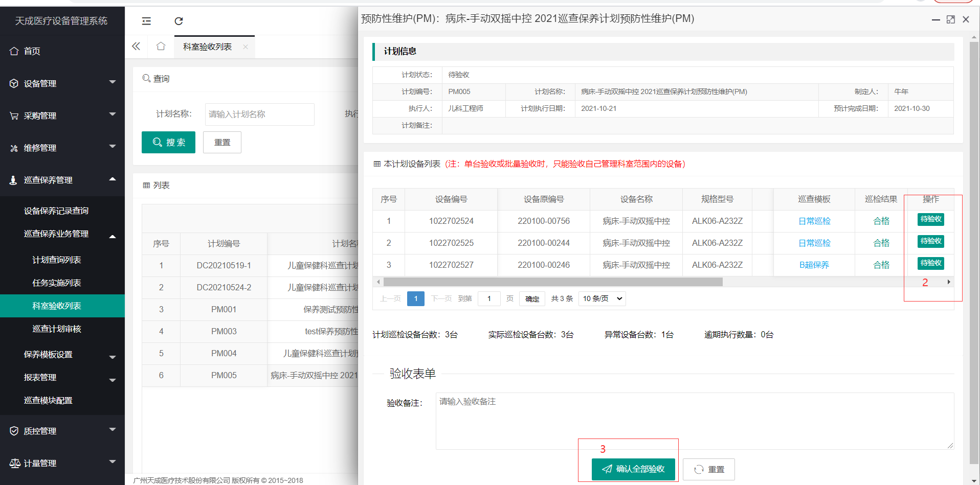This screenshot has height=485, width=980.
Task: Open 巡查计划审核 menu item
Action: coord(57,329)
